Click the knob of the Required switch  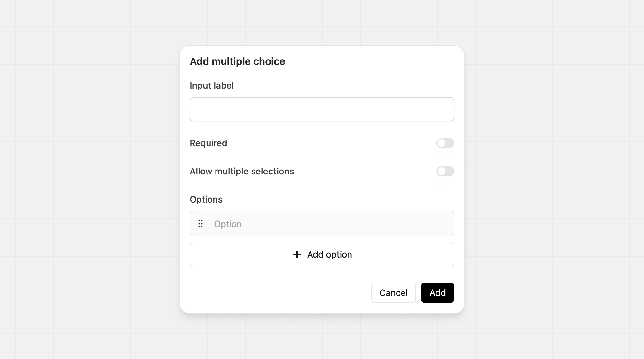[x=442, y=143]
